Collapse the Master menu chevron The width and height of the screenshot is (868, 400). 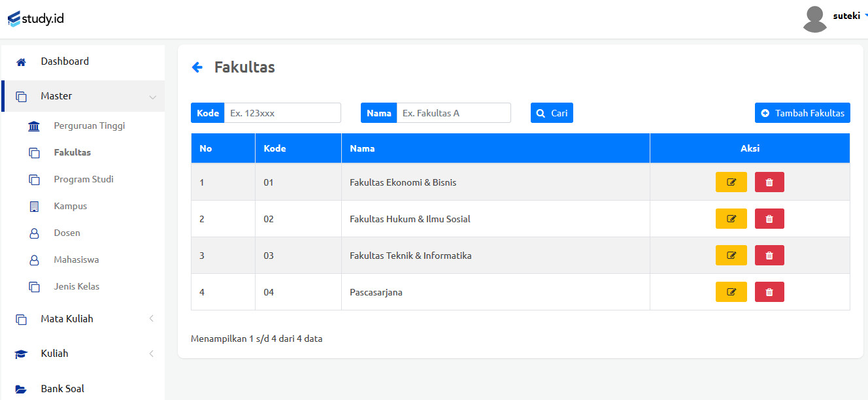click(152, 97)
